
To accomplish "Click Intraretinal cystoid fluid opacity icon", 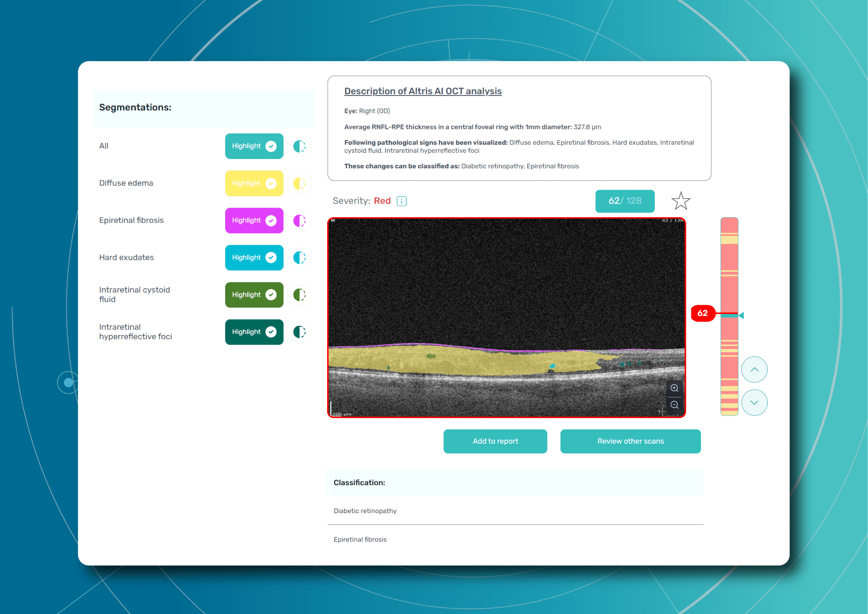I will pyautogui.click(x=299, y=295).
